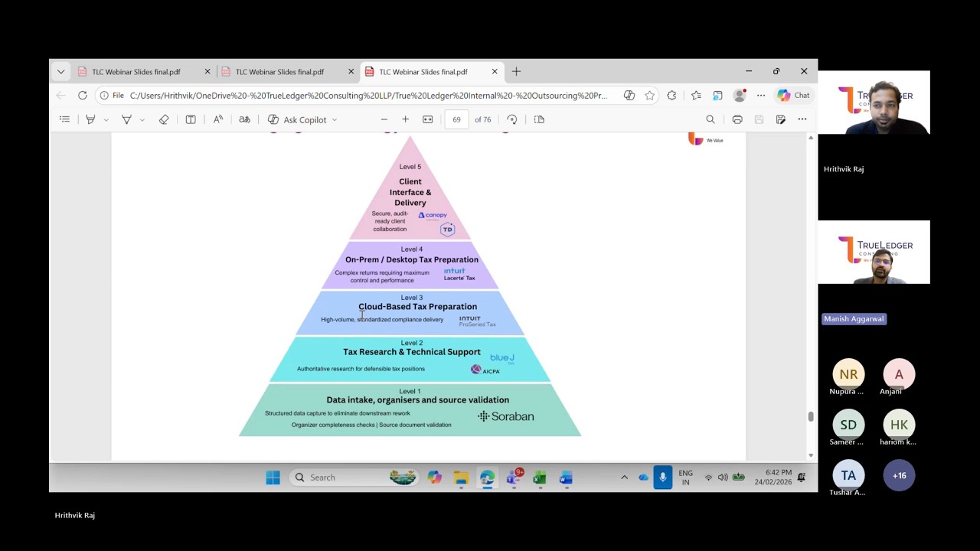Toggle the microphone in the system tray
Screen dimensions: 980x551
[x=663, y=478]
